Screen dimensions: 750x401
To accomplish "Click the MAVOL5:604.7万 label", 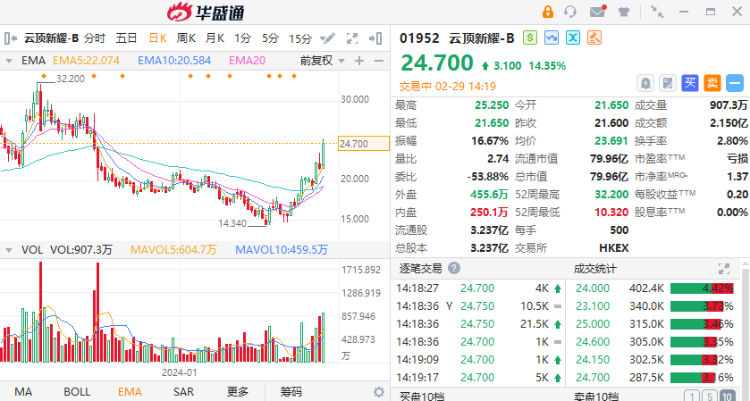I will click(x=174, y=250).
